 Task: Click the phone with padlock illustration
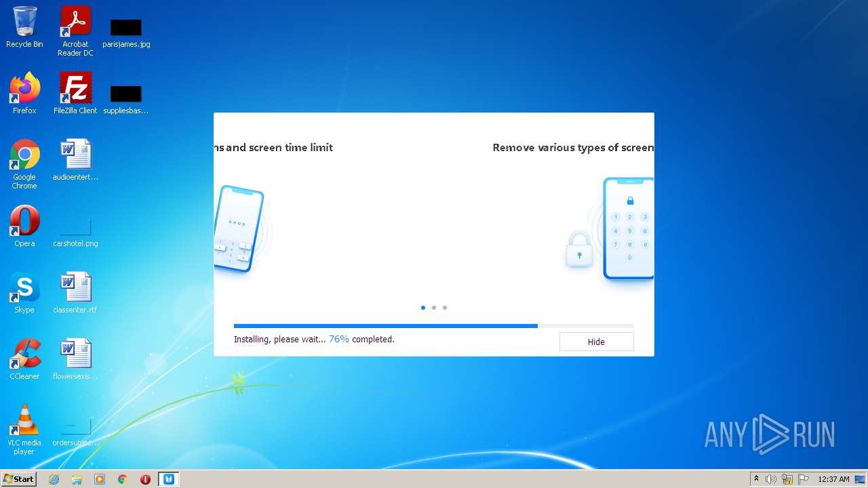[610, 229]
